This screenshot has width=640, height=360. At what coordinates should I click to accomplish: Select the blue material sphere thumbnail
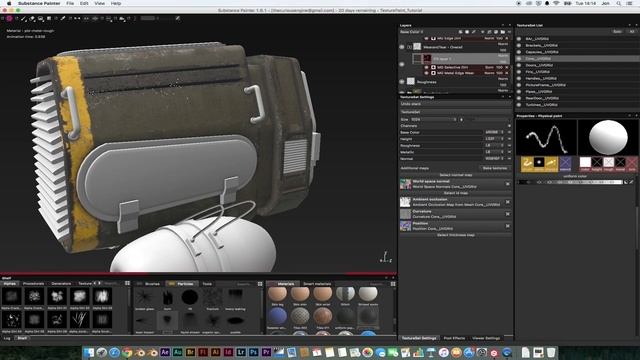278,316
